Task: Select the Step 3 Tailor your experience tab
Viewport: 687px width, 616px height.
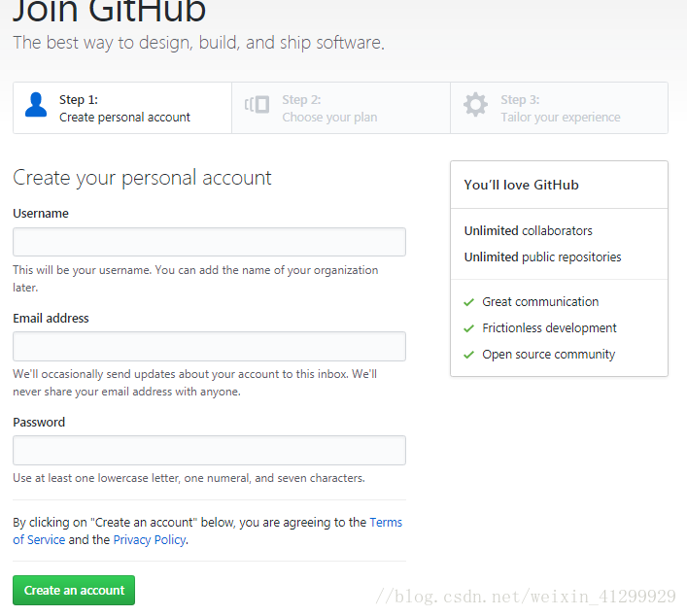Action: point(559,108)
